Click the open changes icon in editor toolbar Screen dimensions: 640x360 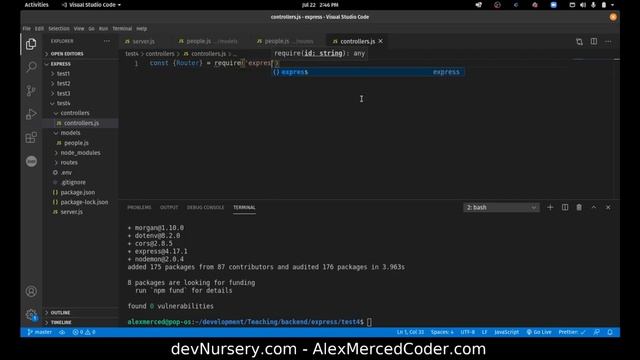click(579, 42)
